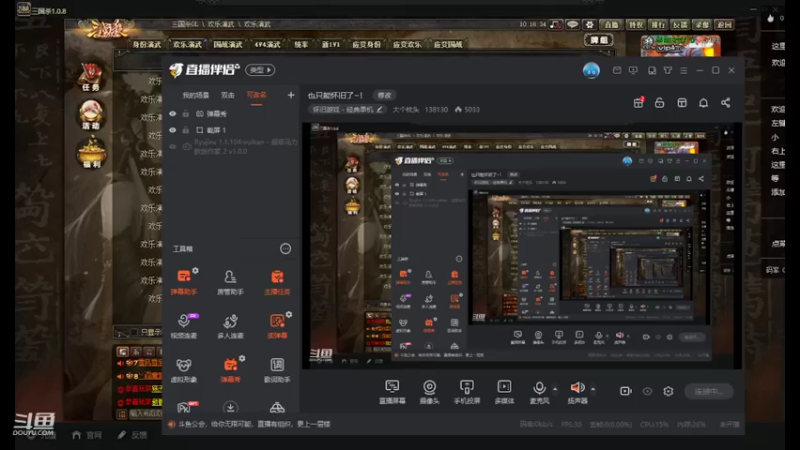Screen dimensions: 800x450
Task: Toggle visibility of 弹幕秀 source
Action: [173, 113]
